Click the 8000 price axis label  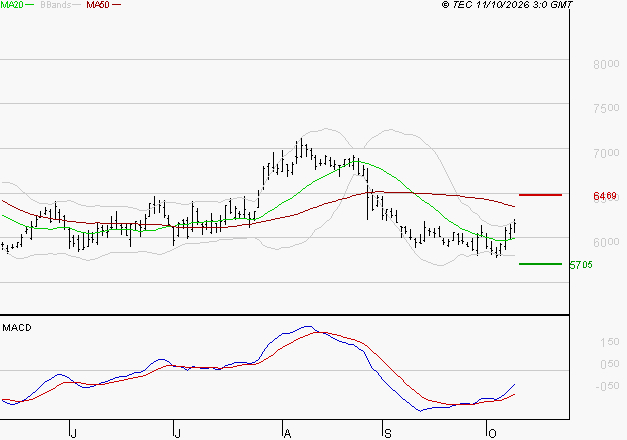tap(606, 64)
